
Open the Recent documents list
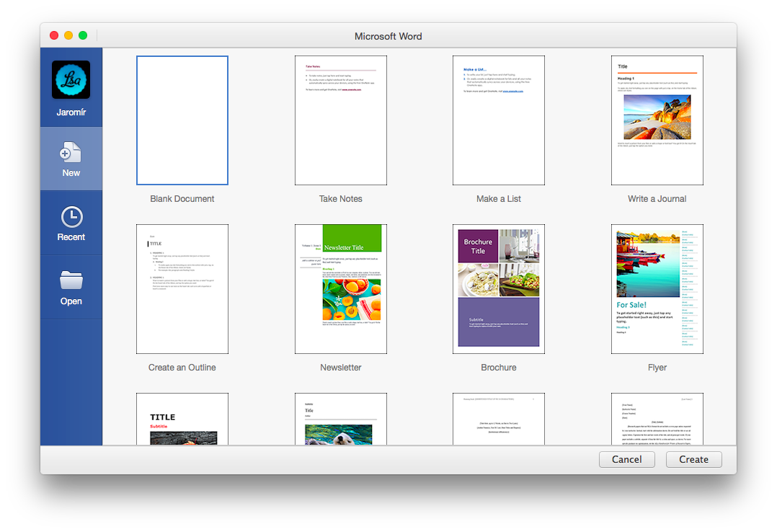click(x=71, y=221)
